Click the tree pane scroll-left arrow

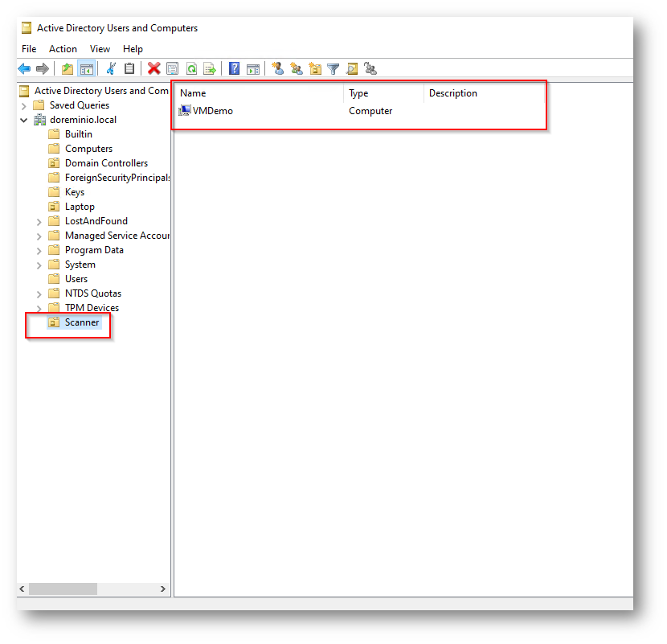click(23, 589)
